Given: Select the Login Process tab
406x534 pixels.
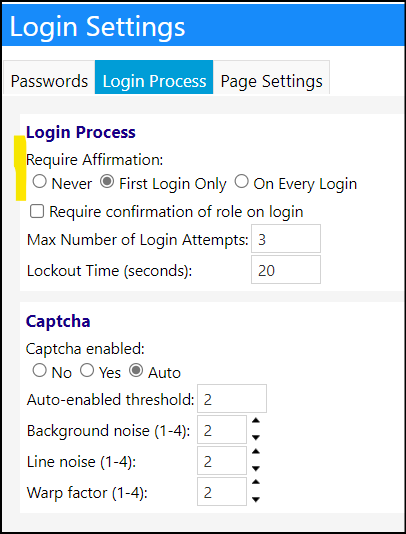Looking at the screenshot, I should pos(154,77).
